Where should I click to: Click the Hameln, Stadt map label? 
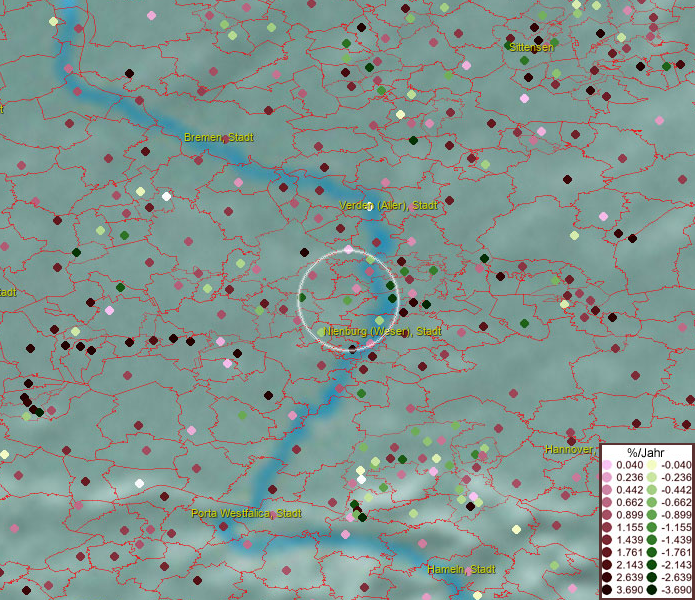pos(460,569)
